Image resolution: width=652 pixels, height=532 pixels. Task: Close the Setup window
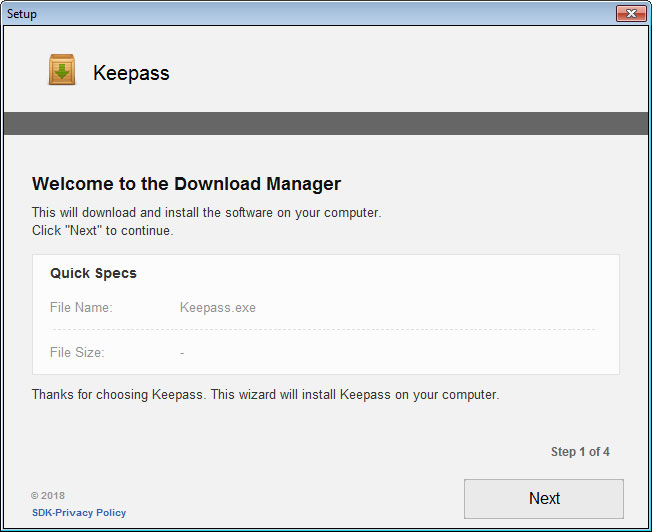631,13
